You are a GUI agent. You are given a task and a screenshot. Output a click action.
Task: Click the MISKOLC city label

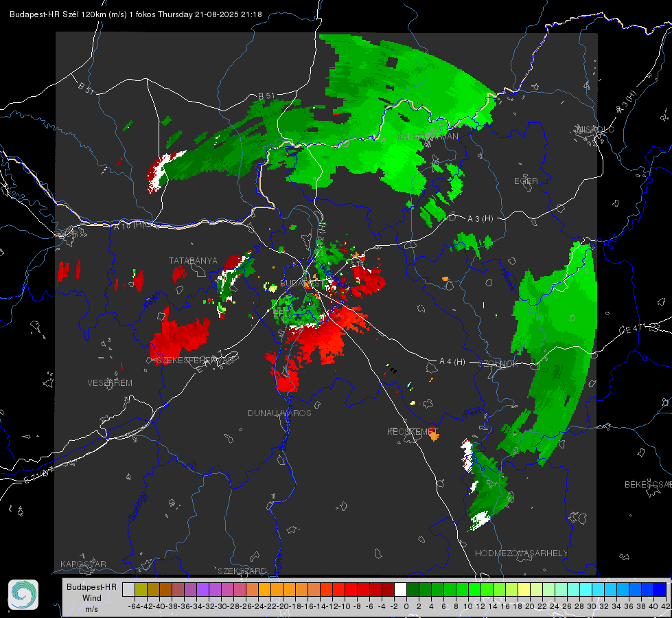pyautogui.click(x=595, y=129)
